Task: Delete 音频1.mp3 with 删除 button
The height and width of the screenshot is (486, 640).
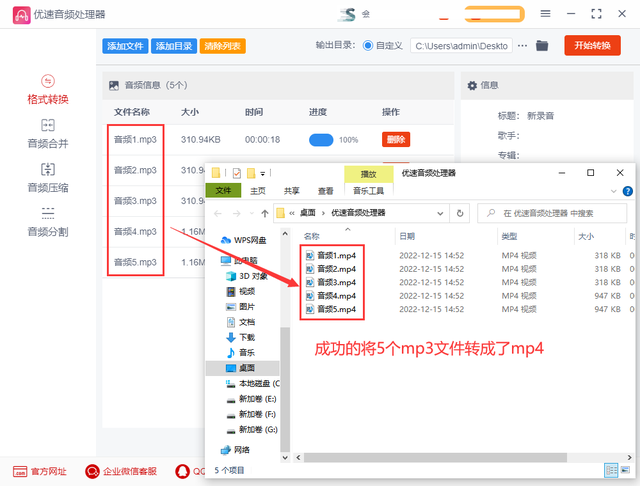Action: tap(396, 140)
